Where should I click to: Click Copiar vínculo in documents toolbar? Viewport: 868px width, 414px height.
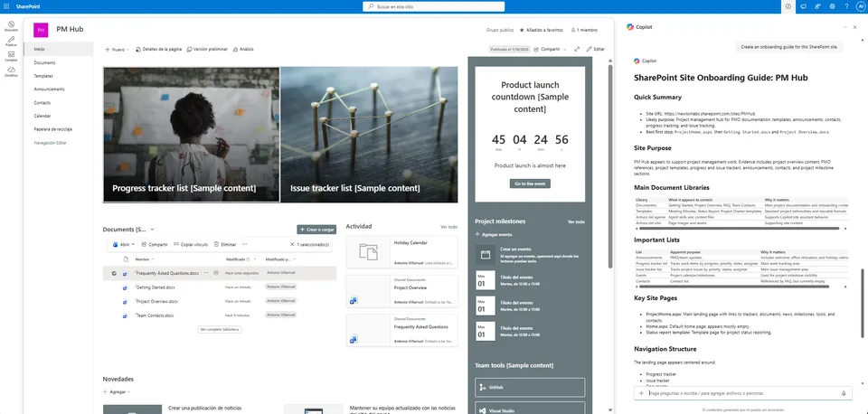[x=191, y=244]
